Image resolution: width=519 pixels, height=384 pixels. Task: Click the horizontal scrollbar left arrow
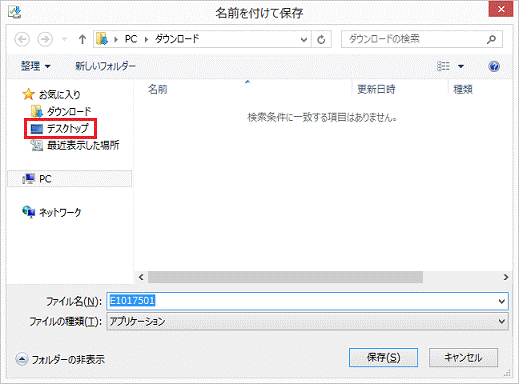[x=141, y=277]
